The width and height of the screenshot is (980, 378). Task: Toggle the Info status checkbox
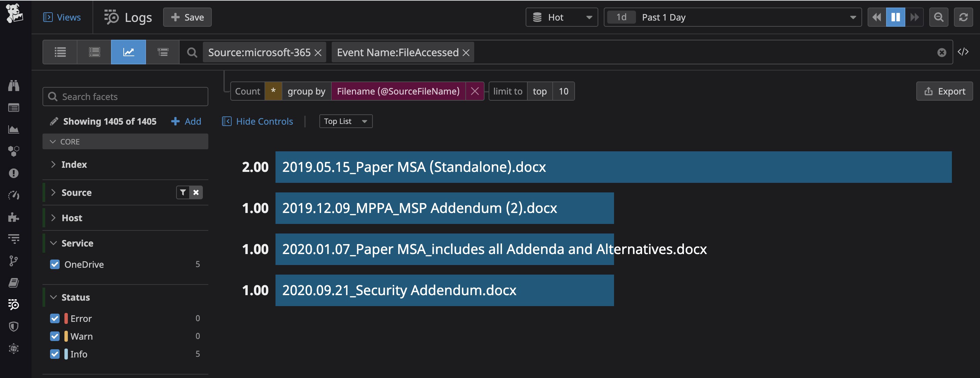[x=55, y=354]
